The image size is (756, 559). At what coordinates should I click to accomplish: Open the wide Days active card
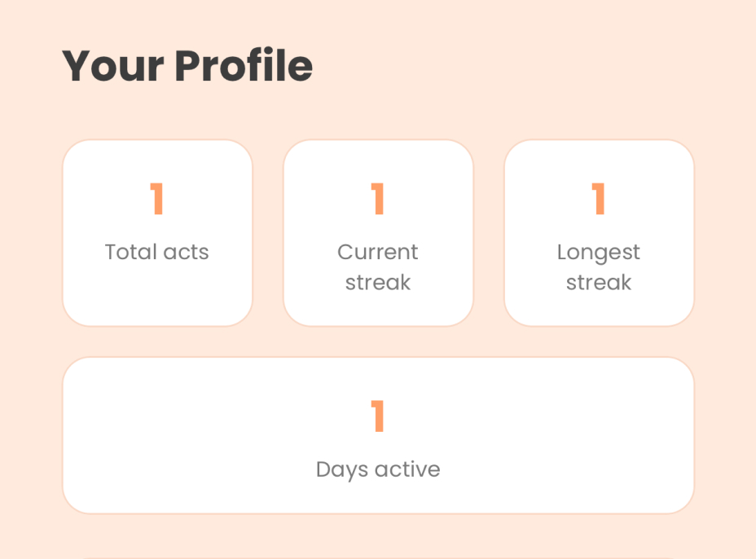[378, 435]
